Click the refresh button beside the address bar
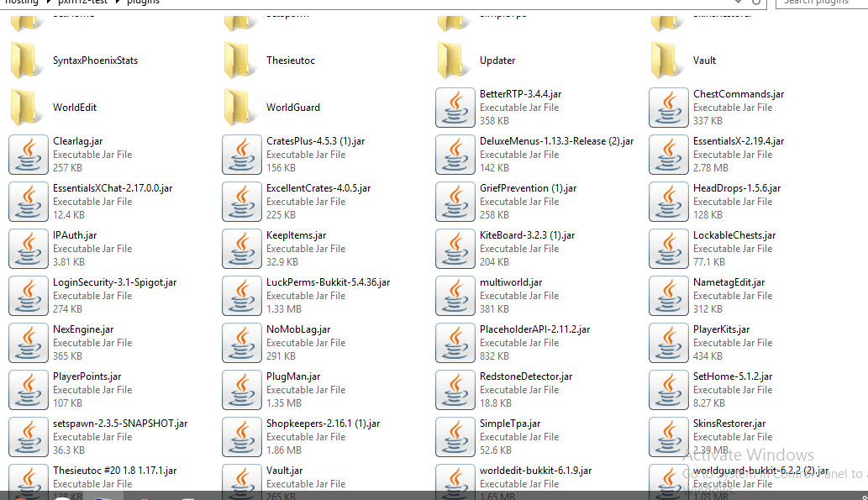 (756, 3)
